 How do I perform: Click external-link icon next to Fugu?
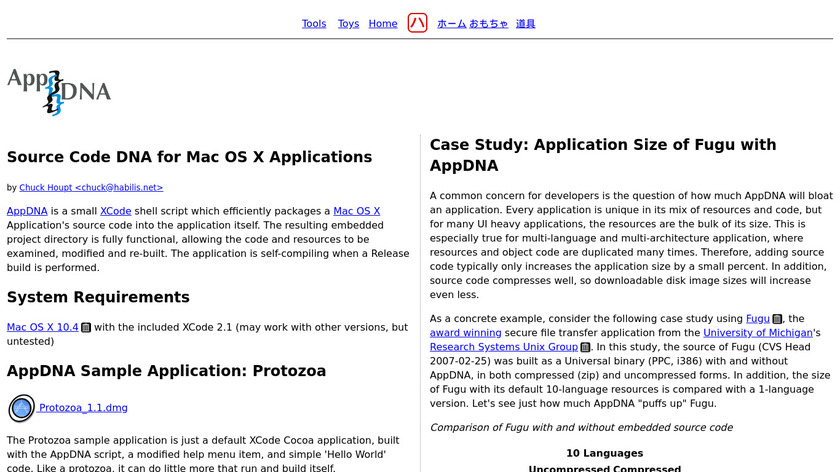[x=777, y=319]
